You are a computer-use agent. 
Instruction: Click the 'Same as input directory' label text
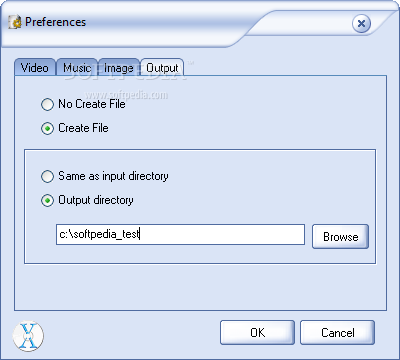pos(113,176)
